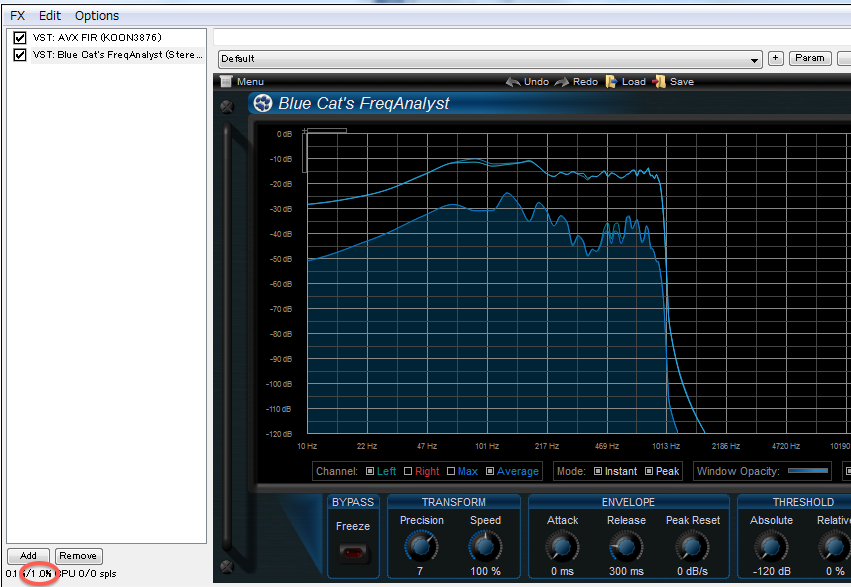Click the Precision value 7

pos(420,571)
